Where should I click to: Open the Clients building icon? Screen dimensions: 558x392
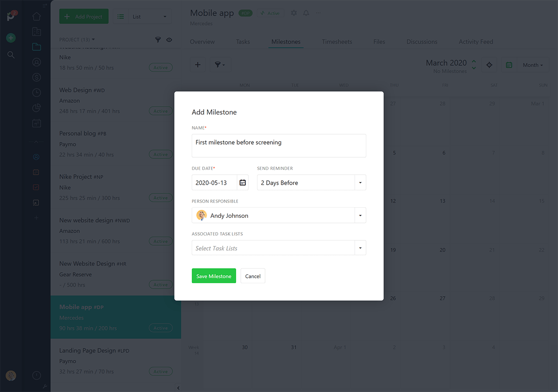click(37, 32)
